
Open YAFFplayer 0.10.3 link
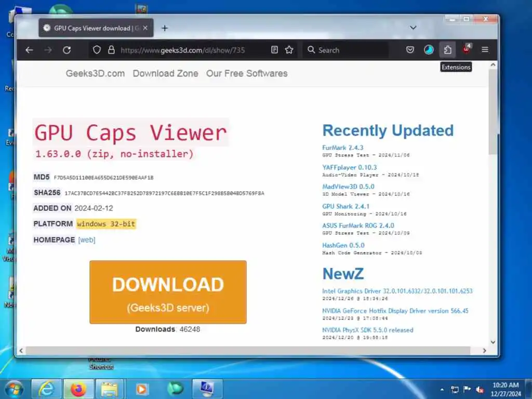coord(350,167)
